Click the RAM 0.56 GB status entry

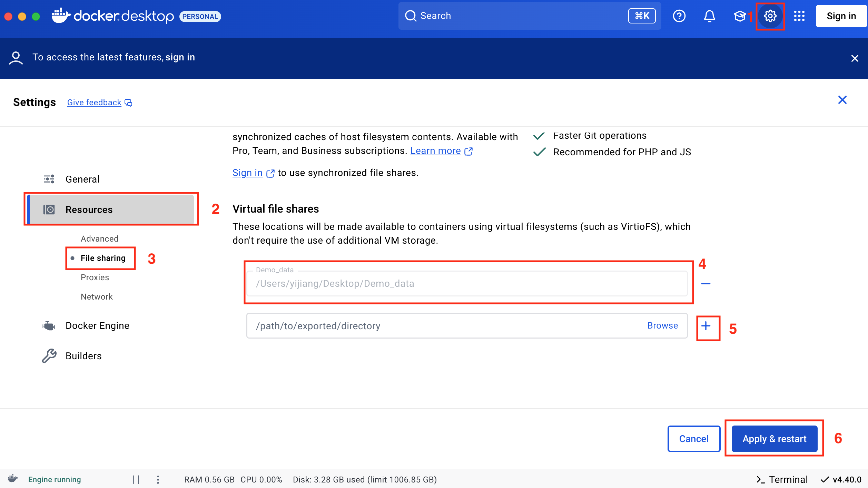[x=209, y=479]
